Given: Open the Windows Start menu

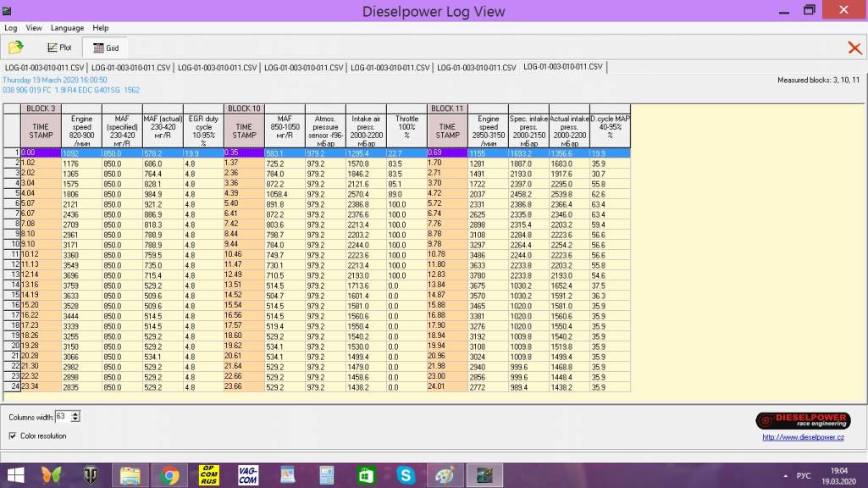Looking at the screenshot, I should 15,475.
